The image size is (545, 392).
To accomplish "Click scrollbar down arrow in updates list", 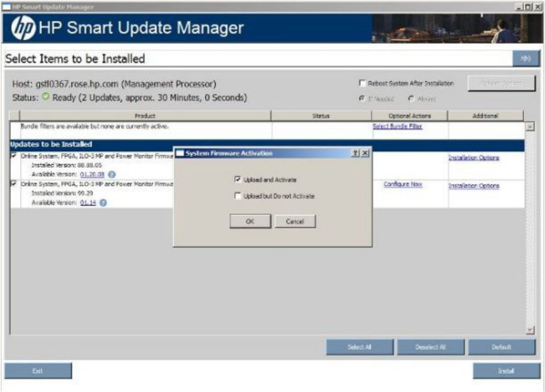I will point(530,330).
